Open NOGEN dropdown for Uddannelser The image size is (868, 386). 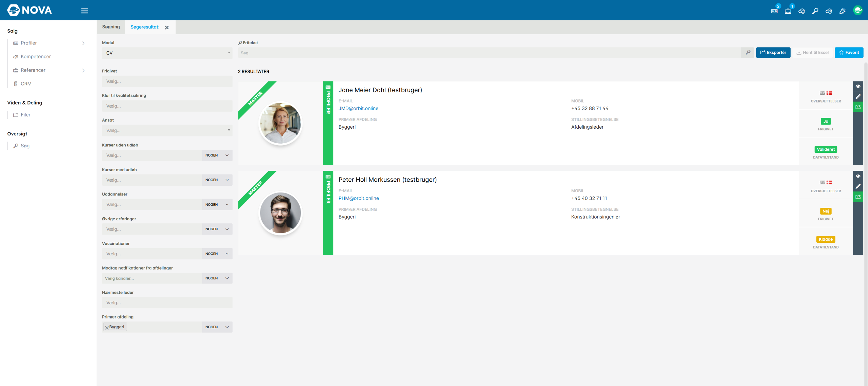click(217, 204)
